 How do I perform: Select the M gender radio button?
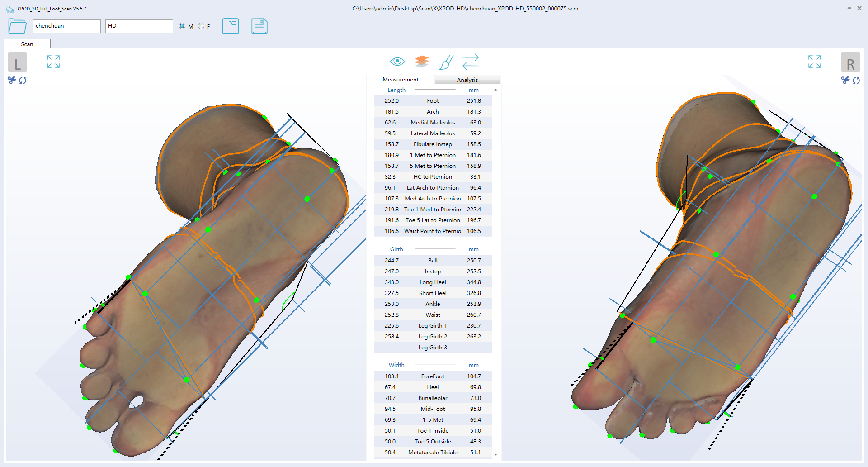(182, 26)
